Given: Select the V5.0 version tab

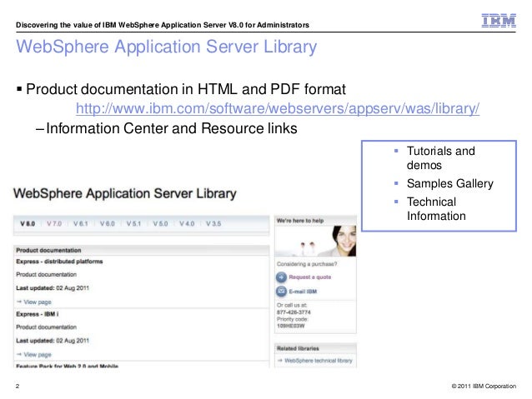Looking at the screenshot, I should coord(160,224).
